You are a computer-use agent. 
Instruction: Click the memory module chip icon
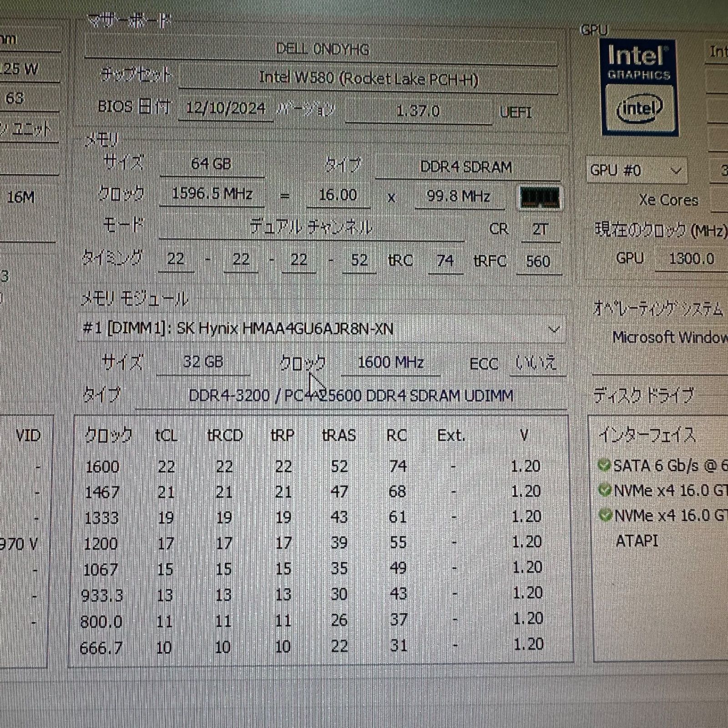click(x=540, y=197)
